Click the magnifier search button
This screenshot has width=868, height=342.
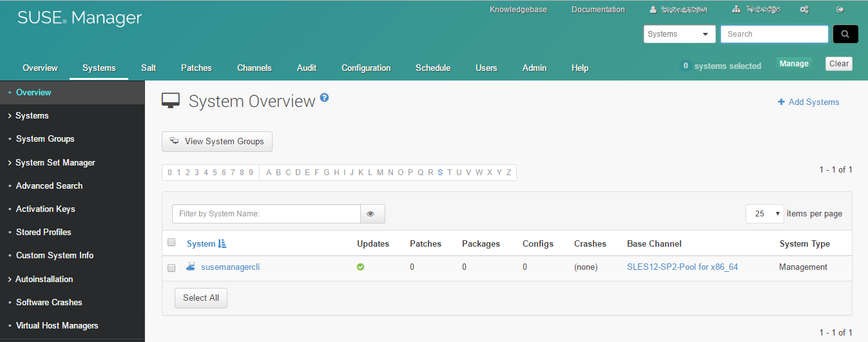point(845,34)
